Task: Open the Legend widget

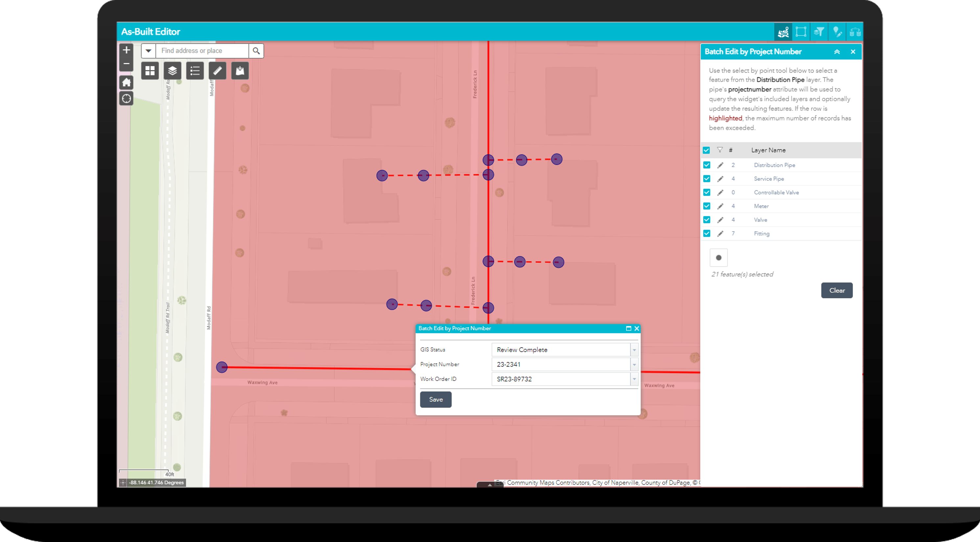Action: [195, 71]
